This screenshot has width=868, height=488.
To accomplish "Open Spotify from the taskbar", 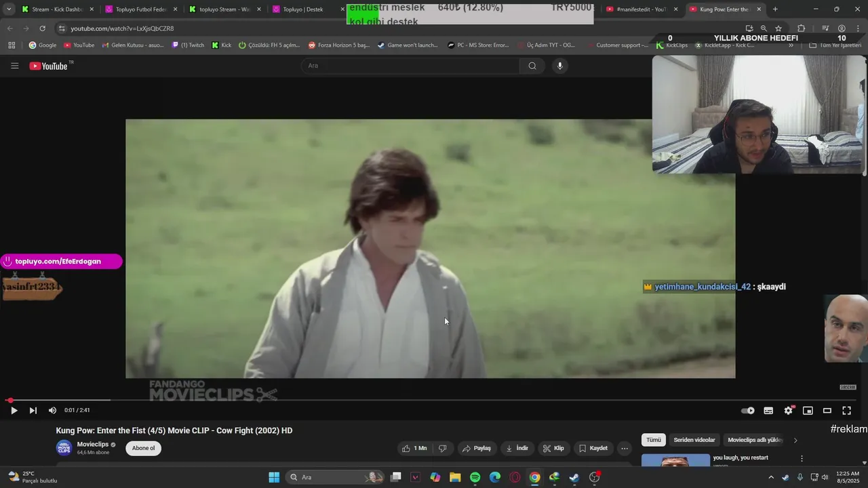I will pos(475,477).
